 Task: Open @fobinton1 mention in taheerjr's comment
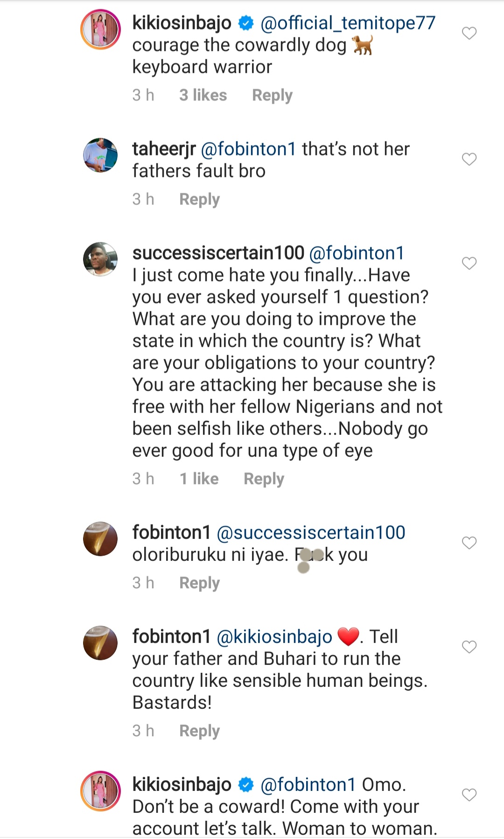click(248, 149)
